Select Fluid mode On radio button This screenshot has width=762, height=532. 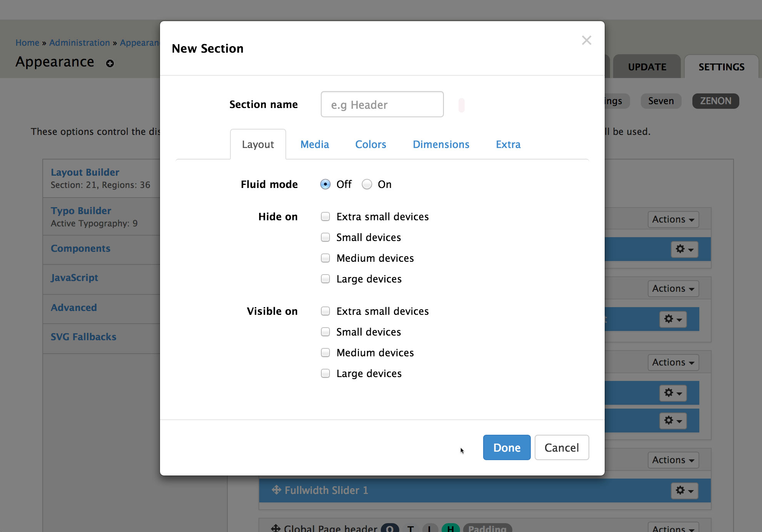tap(367, 185)
